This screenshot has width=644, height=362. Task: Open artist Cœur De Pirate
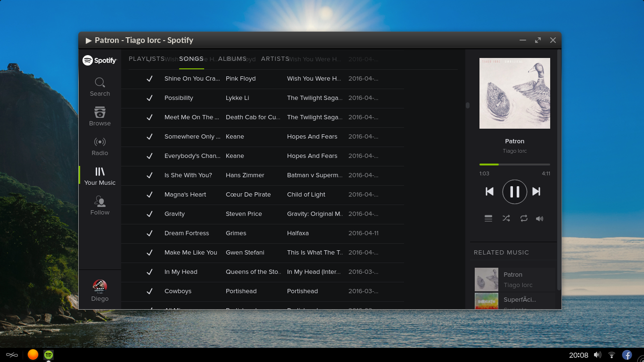coord(248,195)
